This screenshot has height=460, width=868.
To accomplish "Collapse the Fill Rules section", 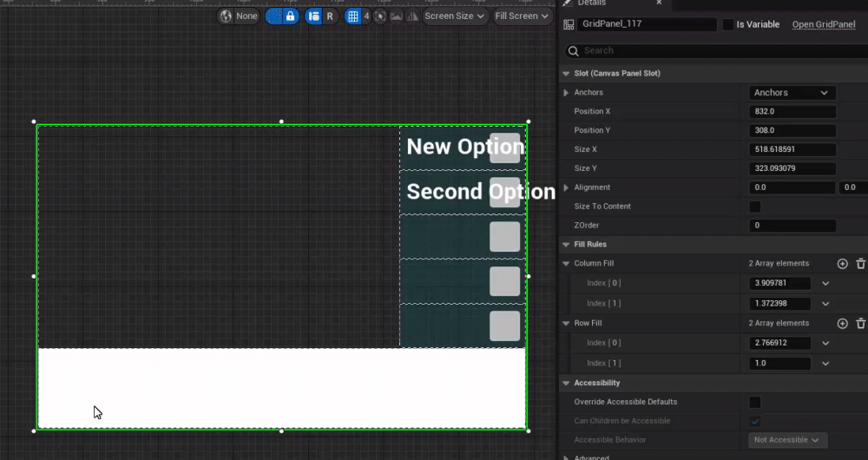I will click(566, 244).
